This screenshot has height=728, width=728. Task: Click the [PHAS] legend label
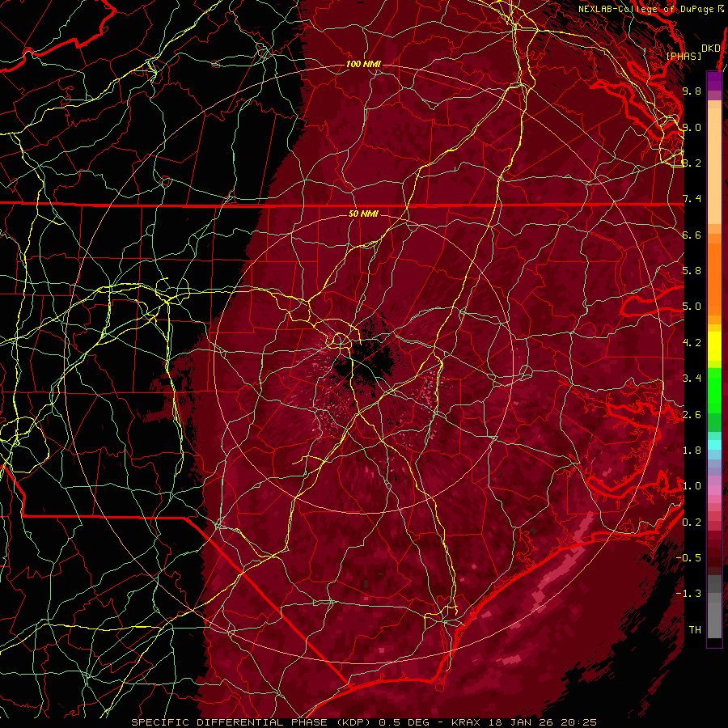click(684, 56)
